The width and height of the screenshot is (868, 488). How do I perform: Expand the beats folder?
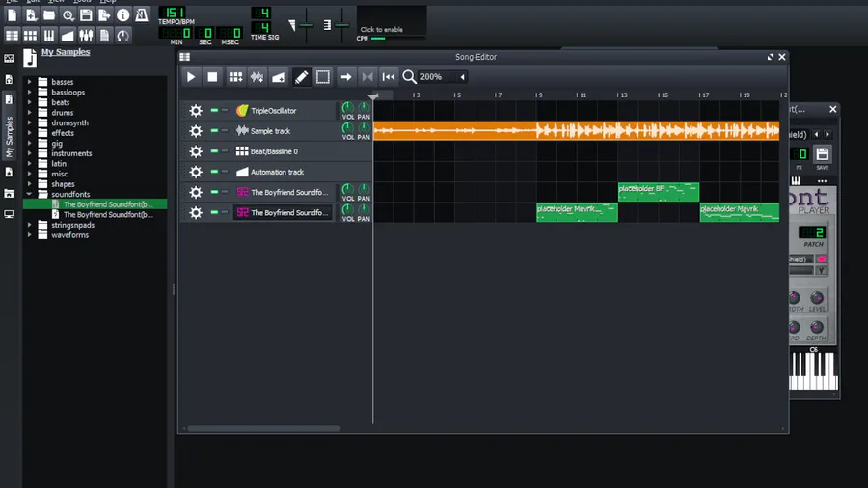coord(29,102)
